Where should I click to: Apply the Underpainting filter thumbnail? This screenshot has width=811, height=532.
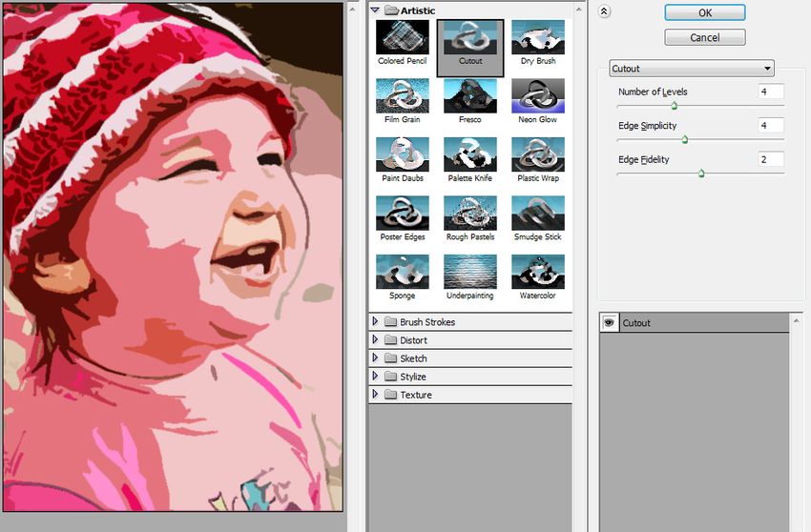(x=470, y=272)
